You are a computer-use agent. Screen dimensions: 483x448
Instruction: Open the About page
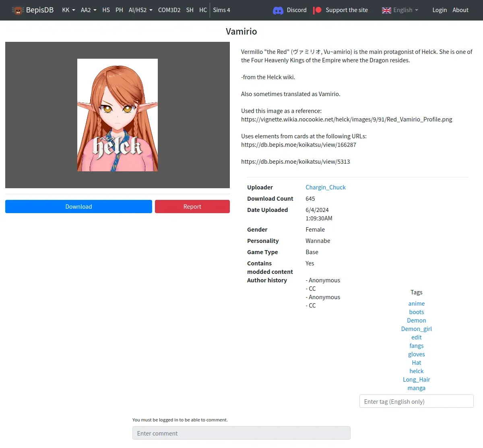pos(460,10)
